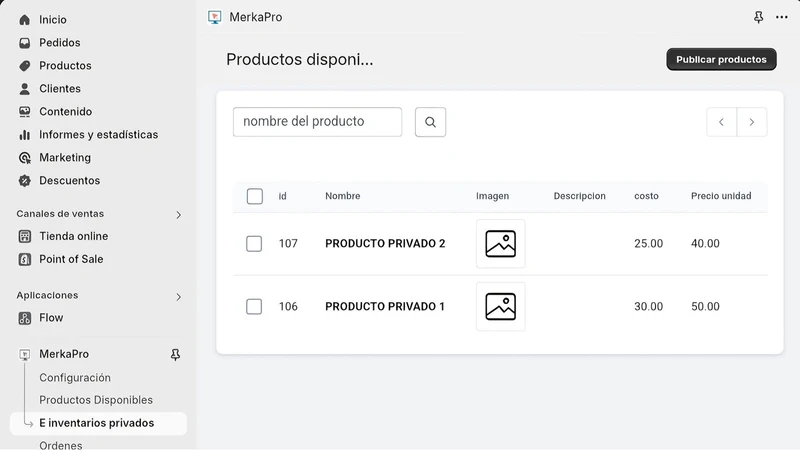Screen dimensions: 800x450
Task: Click the Descuentos badge icon
Action: 24,181
